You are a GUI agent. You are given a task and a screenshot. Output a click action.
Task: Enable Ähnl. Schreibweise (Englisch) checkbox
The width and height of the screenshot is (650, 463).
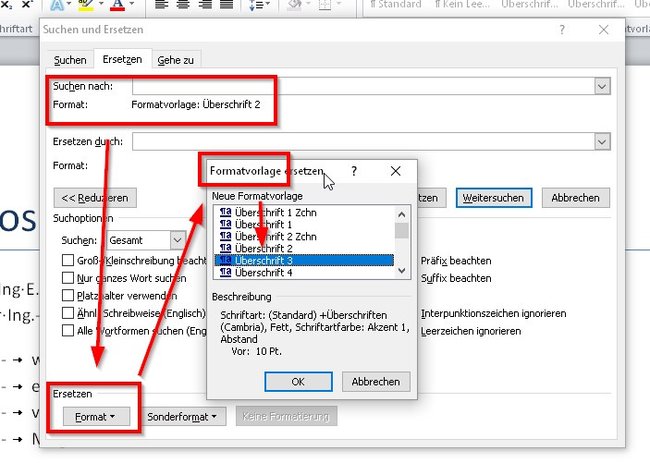(x=68, y=313)
